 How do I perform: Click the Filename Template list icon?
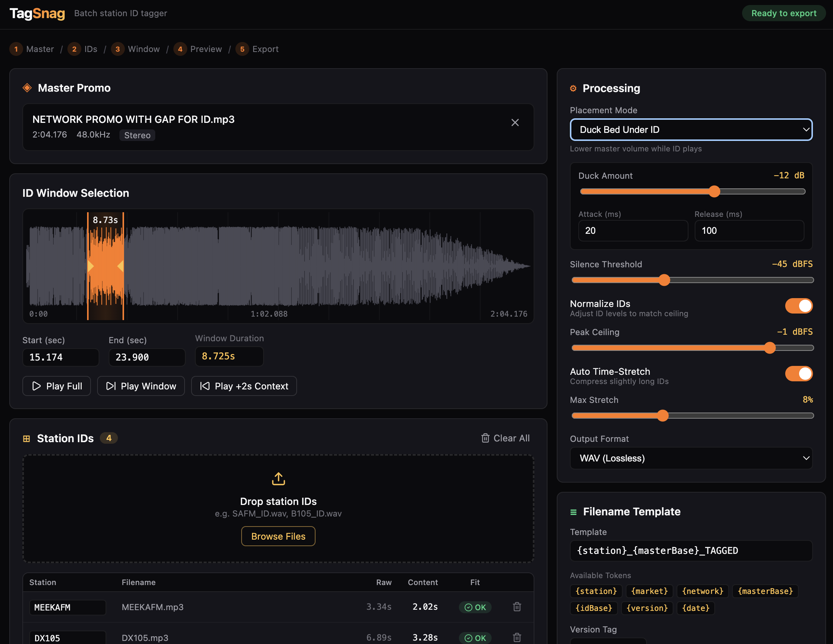point(573,512)
